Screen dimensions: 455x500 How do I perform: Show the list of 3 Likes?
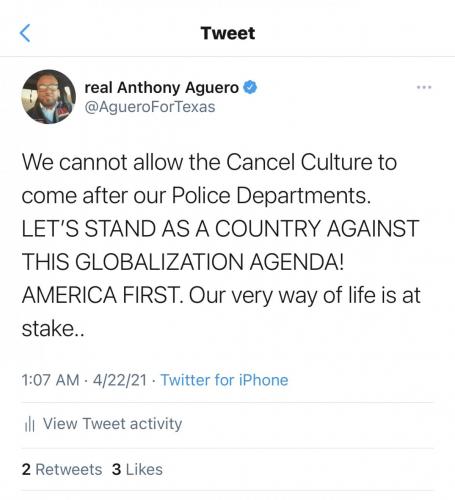[137, 469]
